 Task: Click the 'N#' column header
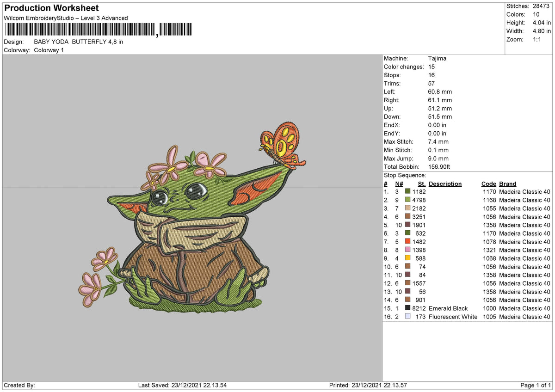[x=399, y=184]
